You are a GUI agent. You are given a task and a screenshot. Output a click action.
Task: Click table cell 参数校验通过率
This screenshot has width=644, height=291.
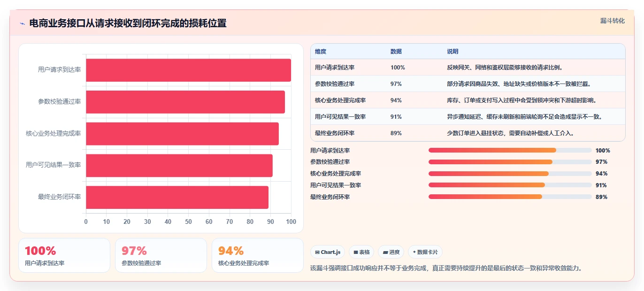(x=335, y=84)
